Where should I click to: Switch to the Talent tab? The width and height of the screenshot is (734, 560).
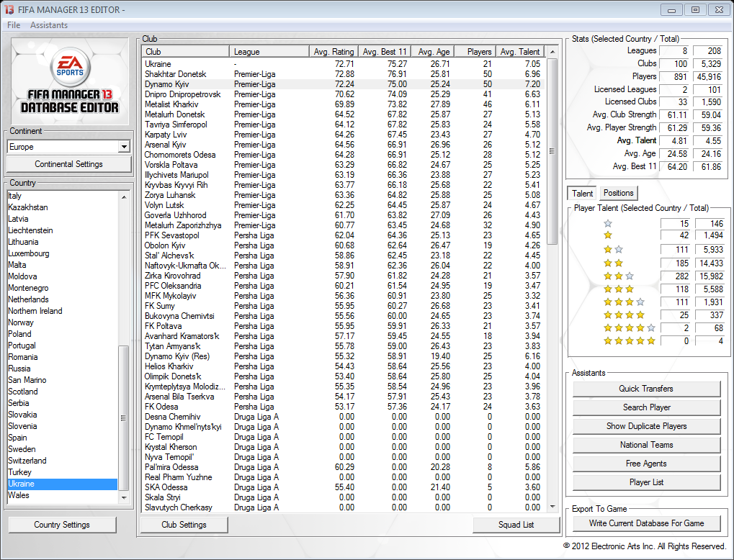(x=582, y=193)
